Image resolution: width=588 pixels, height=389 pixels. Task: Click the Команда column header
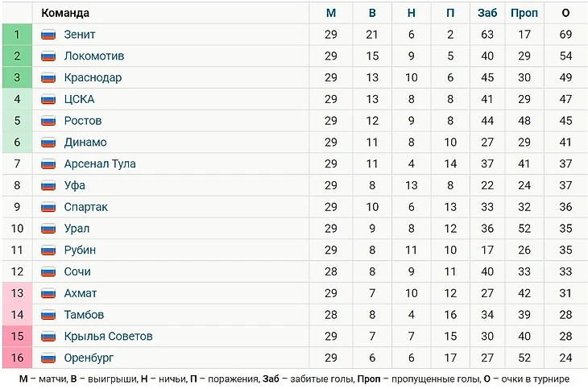65,13
